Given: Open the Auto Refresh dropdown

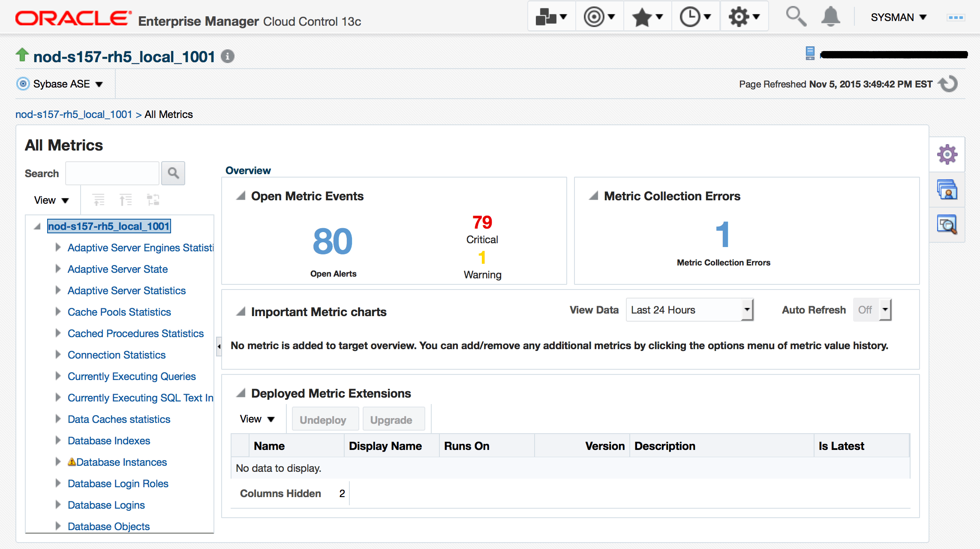Looking at the screenshot, I should click(x=884, y=310).
